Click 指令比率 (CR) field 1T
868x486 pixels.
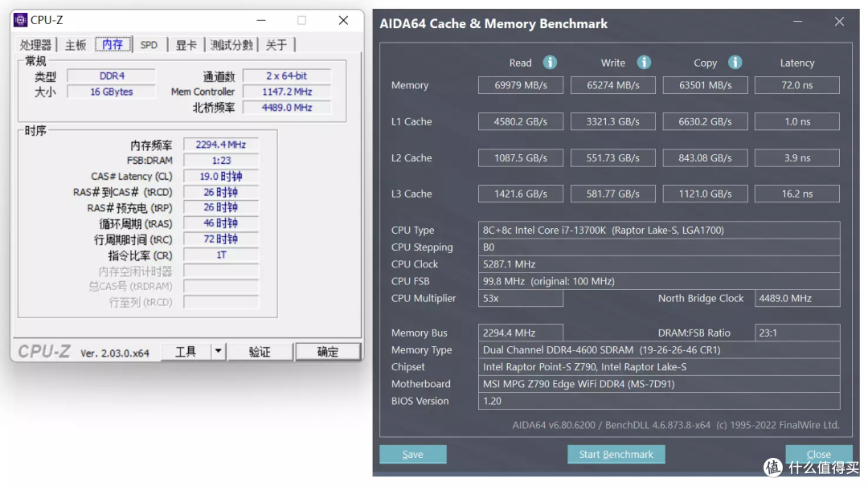coord(221,255)
